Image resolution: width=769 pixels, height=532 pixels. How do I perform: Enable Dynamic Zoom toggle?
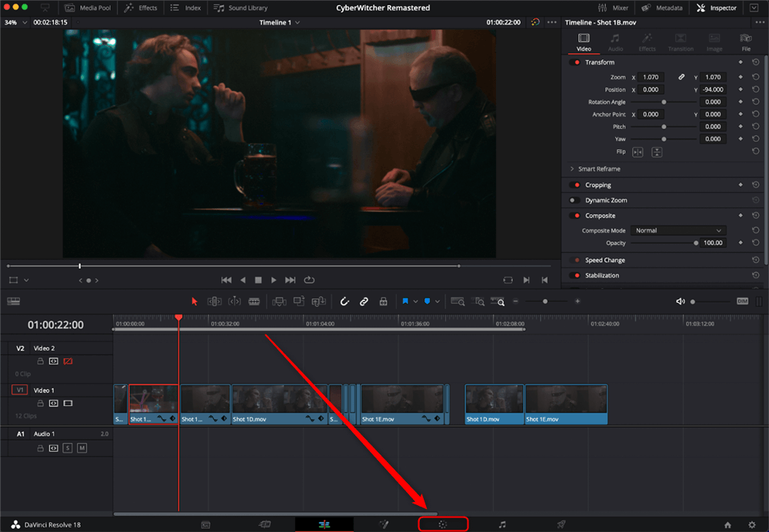574,200
